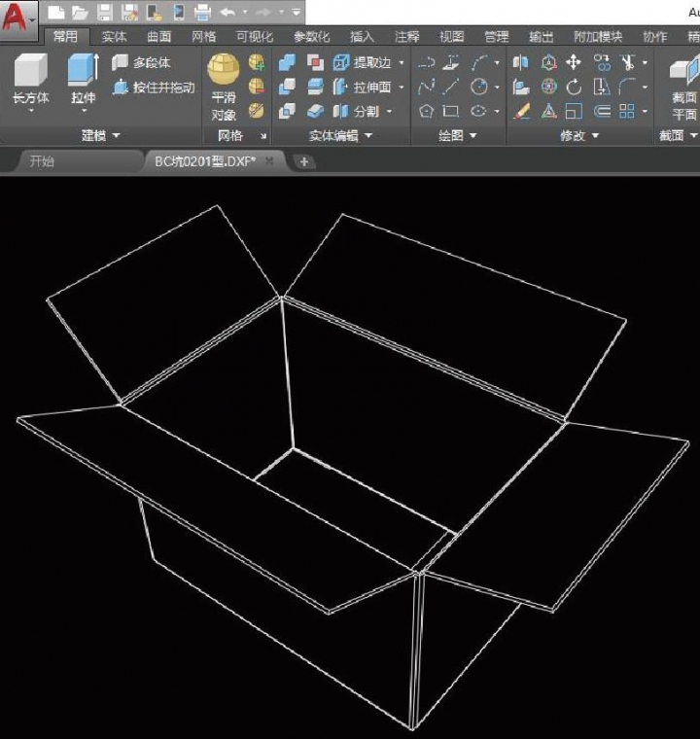Click the Save disk icon
The image size is (700, 739).
(x=104, y=13)
